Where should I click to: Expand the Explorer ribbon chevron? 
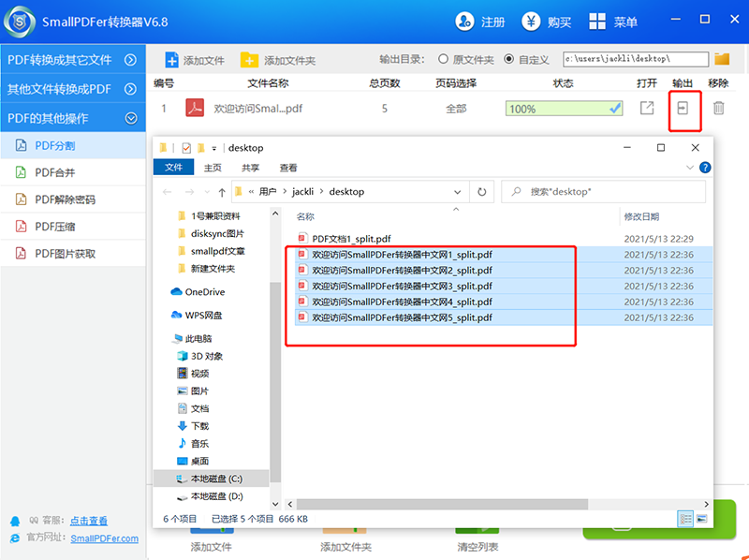click(689, 168)
